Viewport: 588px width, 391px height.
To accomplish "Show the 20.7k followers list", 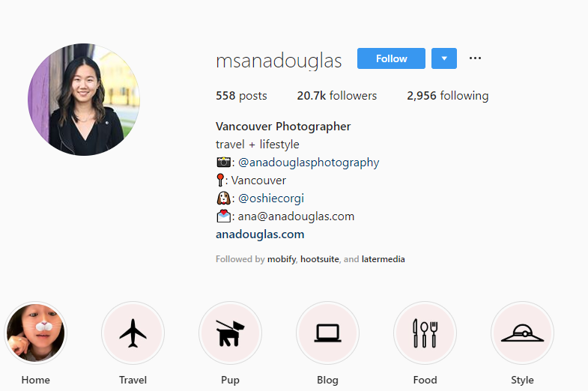I will (337, 96).
